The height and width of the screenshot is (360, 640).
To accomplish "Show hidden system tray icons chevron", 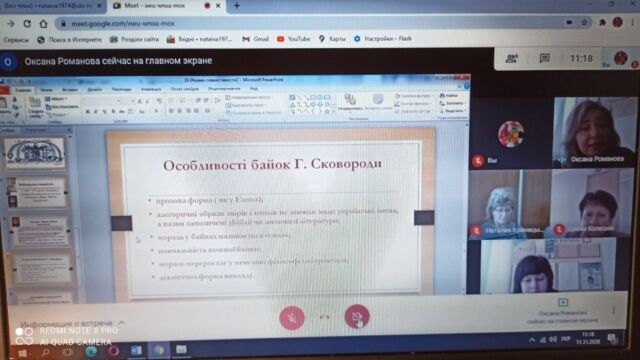I will (x=532, y=340).
